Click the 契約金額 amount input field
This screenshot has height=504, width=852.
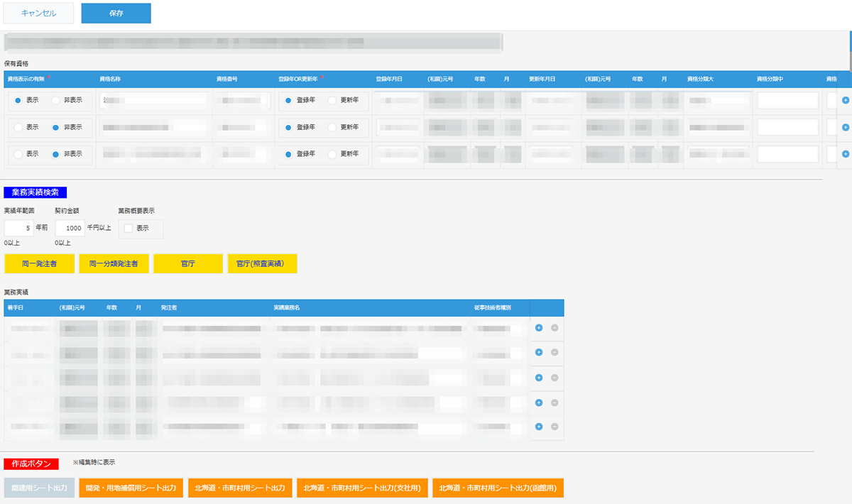point(70,228)
